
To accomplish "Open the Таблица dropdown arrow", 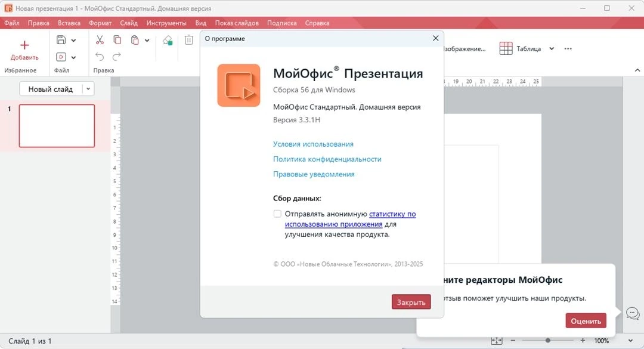I will [x=552, y=48].
